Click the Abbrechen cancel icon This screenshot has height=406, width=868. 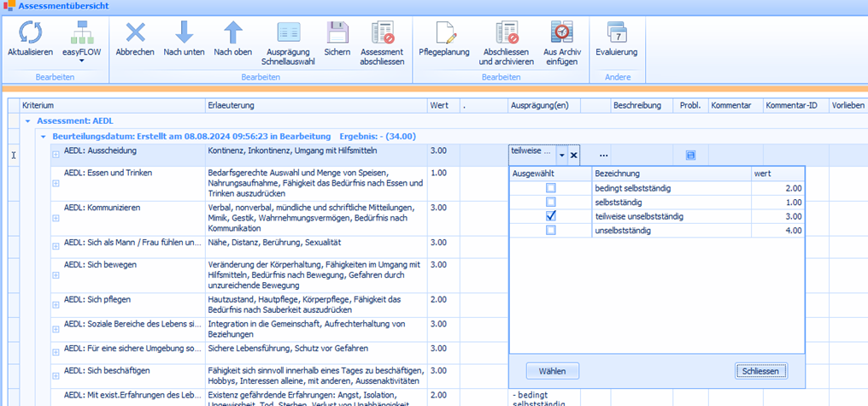[135, 34]
